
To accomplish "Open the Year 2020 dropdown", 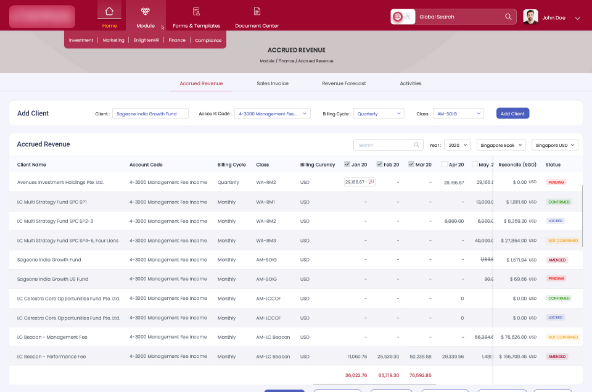I will (457, 145).
